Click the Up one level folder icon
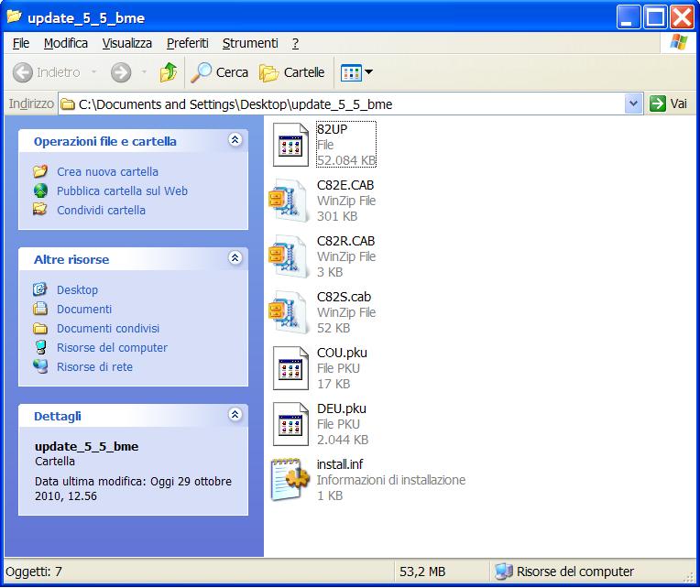 [x=169, y=72]
